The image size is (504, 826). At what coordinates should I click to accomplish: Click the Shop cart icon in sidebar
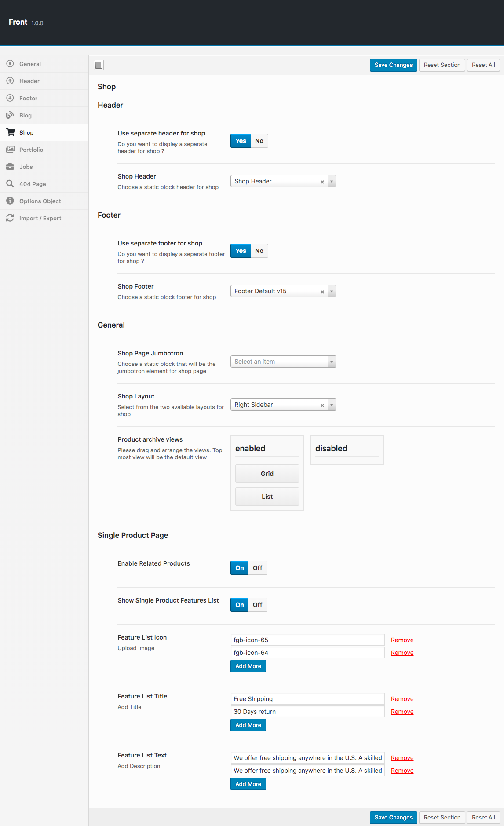10,132
